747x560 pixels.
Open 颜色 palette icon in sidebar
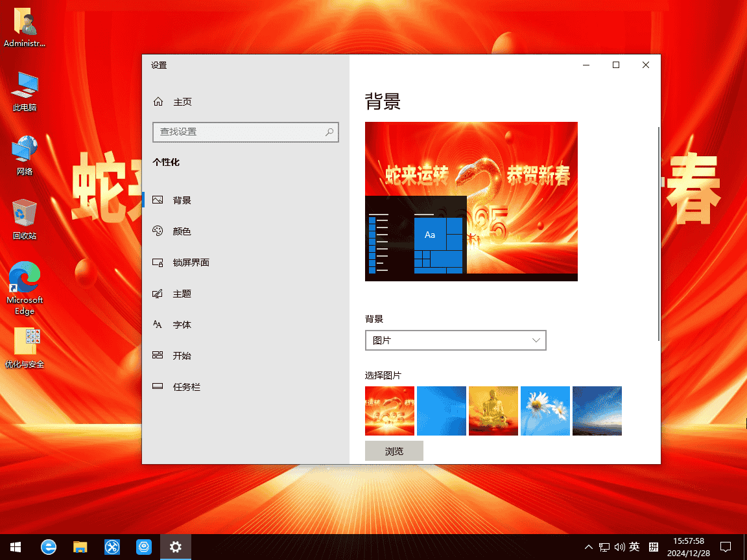click(158, 231)
